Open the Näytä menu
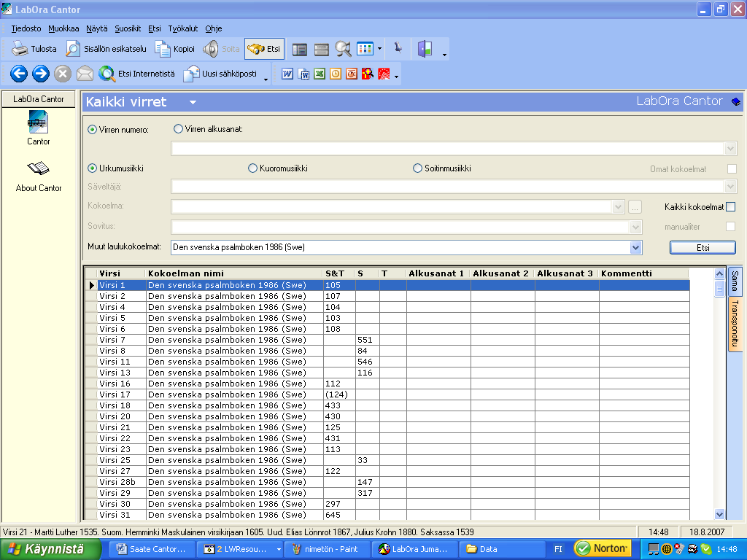Viewport: 747px width, 560px height. click(x=97, y=28)
